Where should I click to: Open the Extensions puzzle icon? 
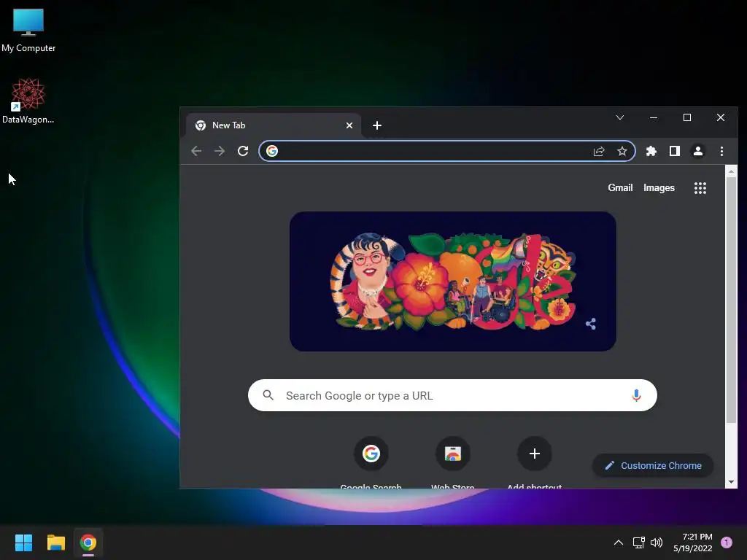pos(651,152)
